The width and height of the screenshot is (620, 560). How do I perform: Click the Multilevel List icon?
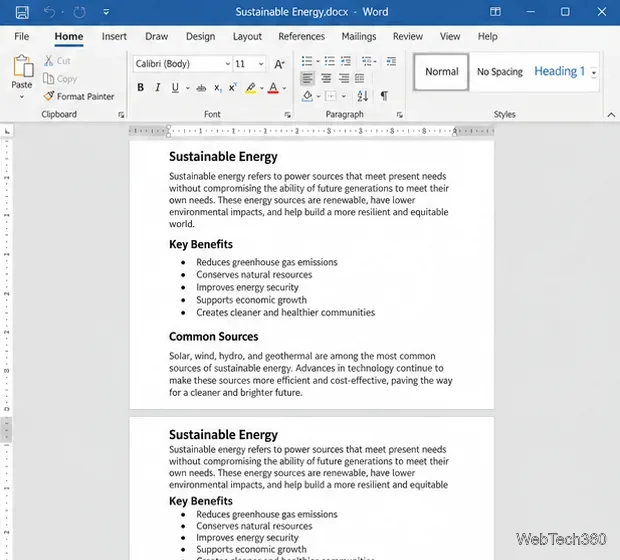[x=346, y=61]
